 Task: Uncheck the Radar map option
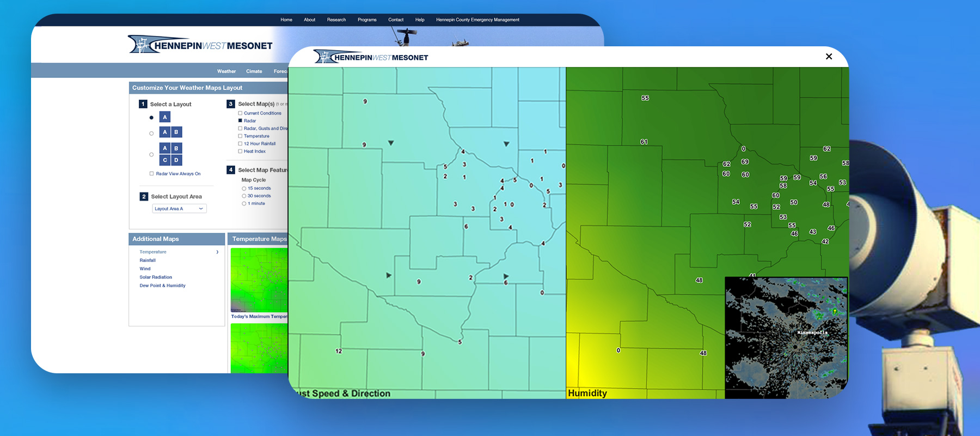point(240,121)
